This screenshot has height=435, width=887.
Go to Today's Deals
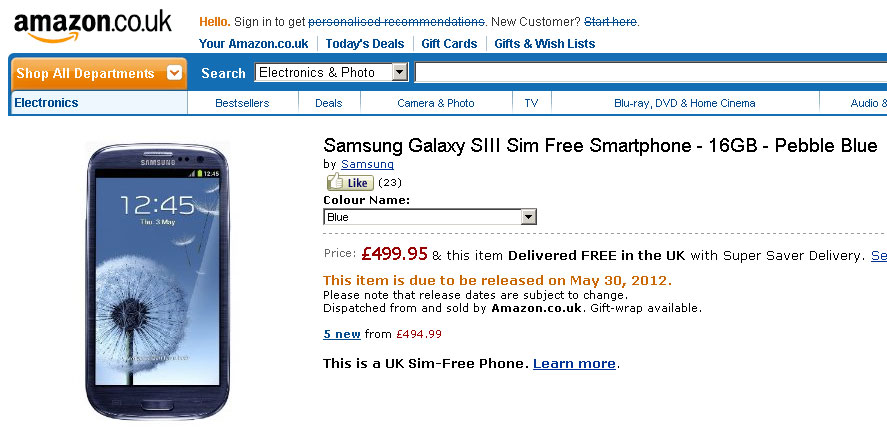365,44
